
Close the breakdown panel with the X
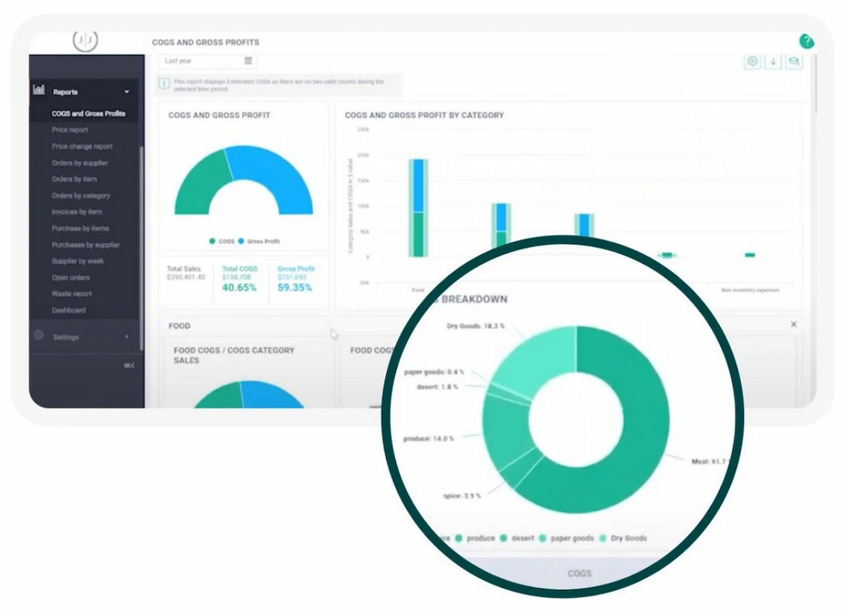793,325
